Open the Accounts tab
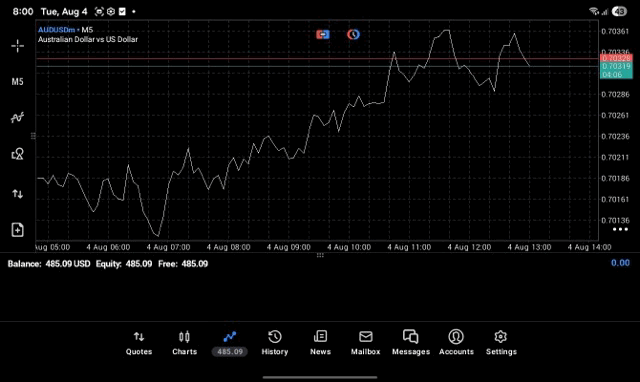Viewport: 640px width, 382px height. point(456,343)
